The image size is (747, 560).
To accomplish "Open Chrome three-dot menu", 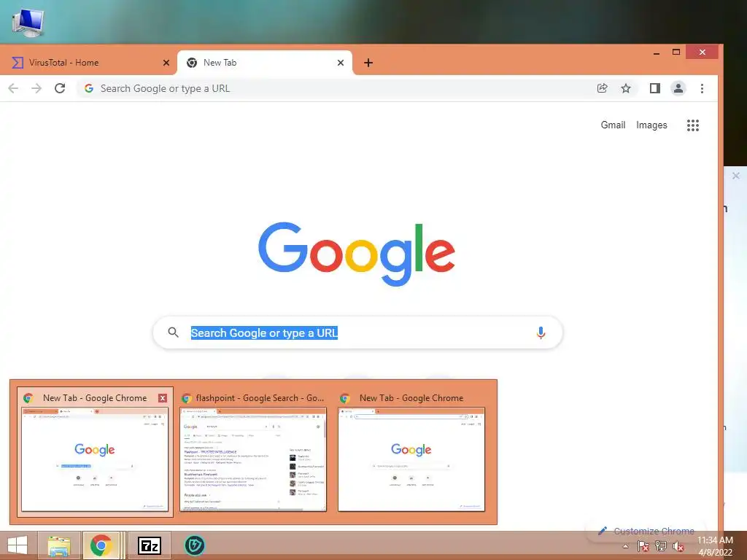I will [x=702, y=88].
